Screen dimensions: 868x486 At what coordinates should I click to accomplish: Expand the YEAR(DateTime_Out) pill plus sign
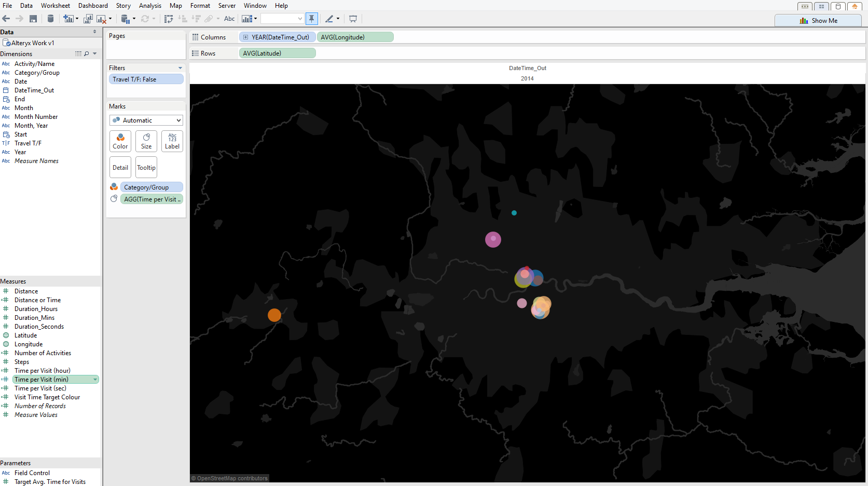pos(246,37)
